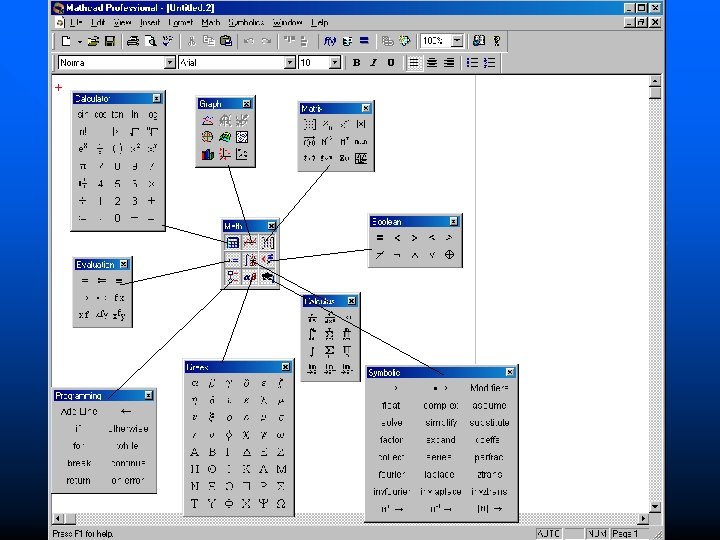
Task: Toggle right text alignment
Action: click(449, 63)
